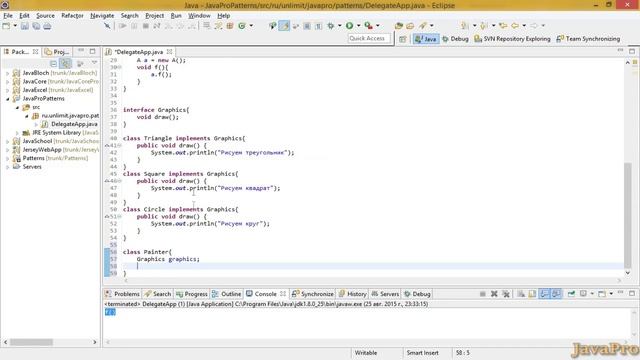Click the green Run button
Viewport: 640px width, 360px height.
coord(349,26)
